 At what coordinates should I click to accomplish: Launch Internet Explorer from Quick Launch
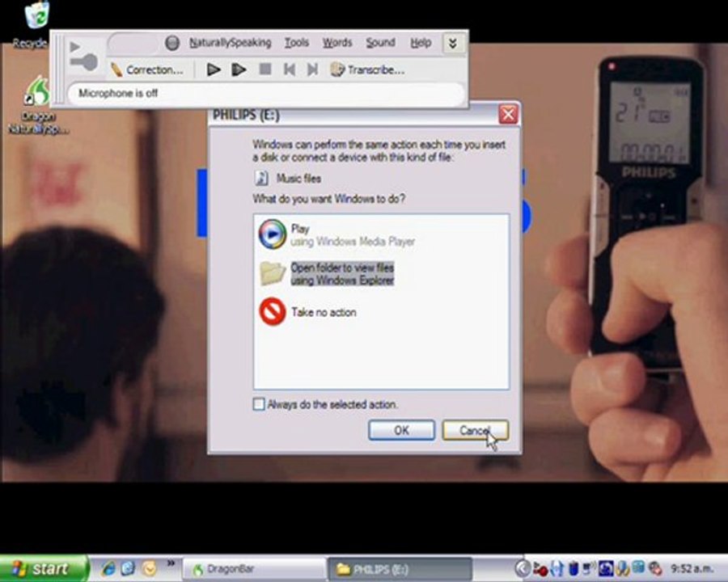(108, 568)
